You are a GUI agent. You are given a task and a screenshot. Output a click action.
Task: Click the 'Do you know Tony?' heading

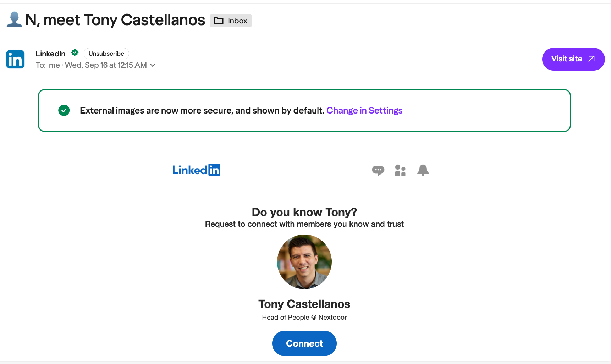(304, 212)
